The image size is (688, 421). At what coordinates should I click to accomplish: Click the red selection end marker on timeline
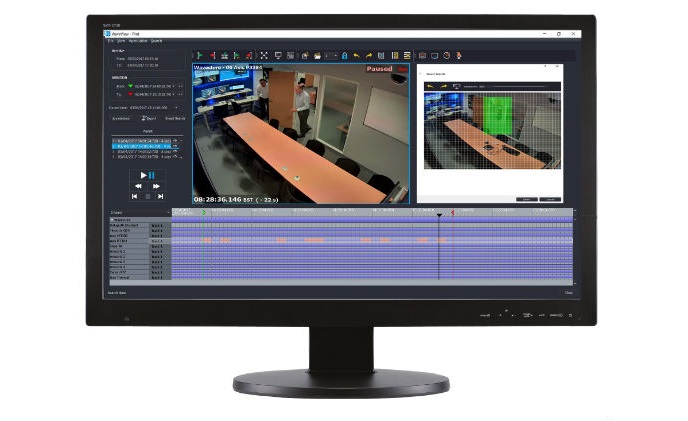(x=452, y=212)
